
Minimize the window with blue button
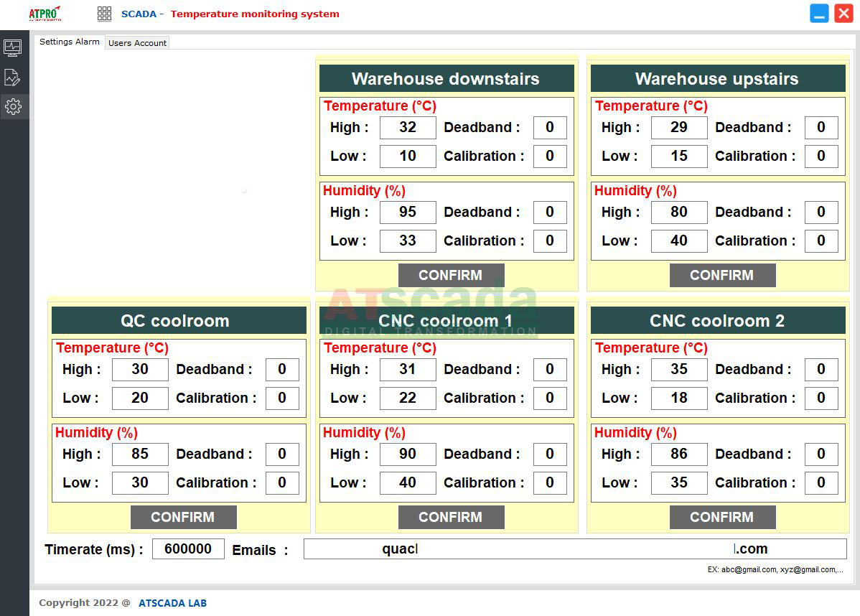[x=819, y=14]
